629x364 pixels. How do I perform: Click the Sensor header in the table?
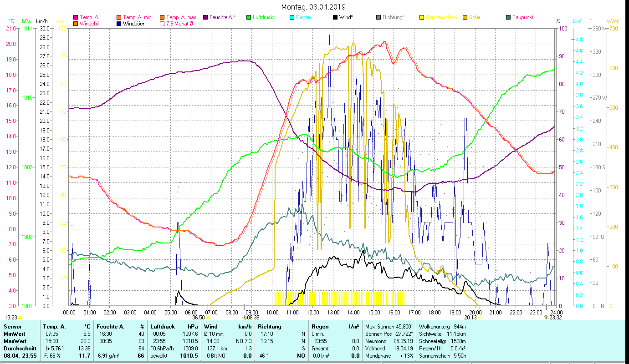[12, 327]
